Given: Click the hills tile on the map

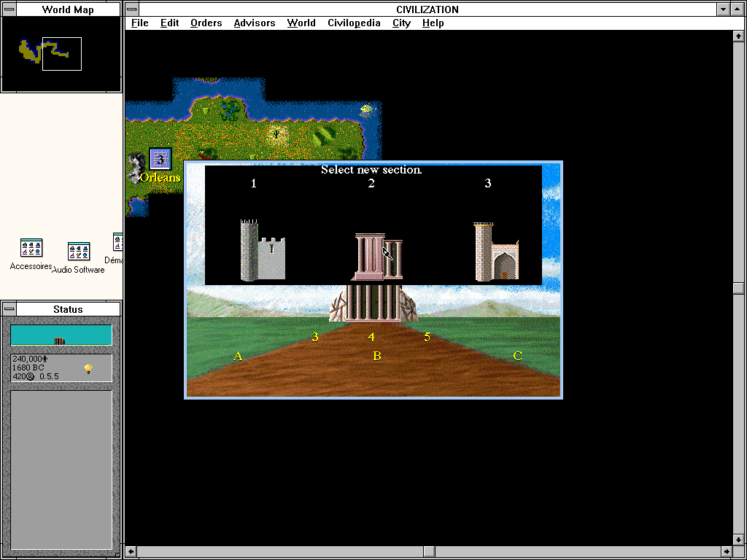Looking at the screenshot, I should 324,134.
